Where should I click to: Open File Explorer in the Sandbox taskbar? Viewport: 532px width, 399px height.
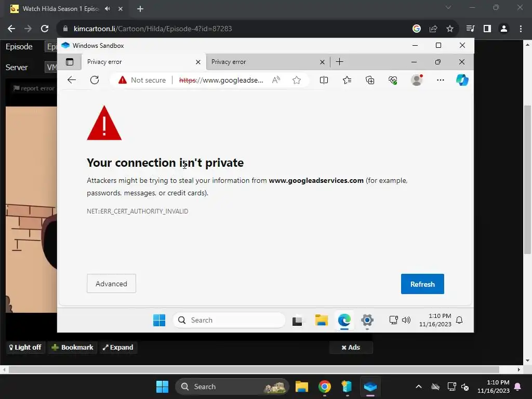pos(321,320)
